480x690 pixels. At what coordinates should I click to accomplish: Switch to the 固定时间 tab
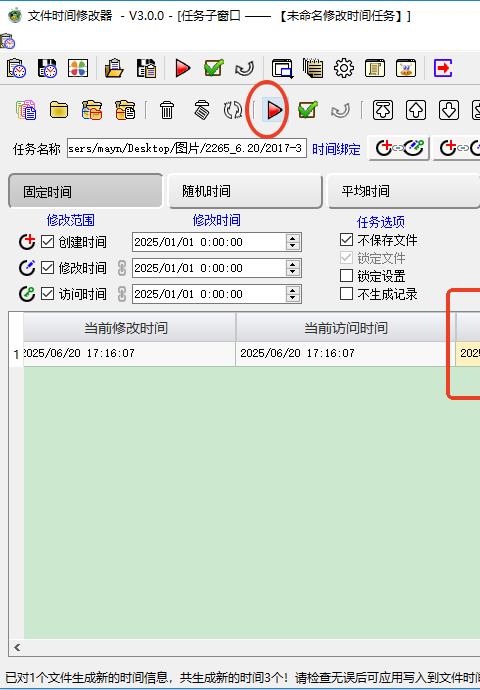click(x=85, y=191)
